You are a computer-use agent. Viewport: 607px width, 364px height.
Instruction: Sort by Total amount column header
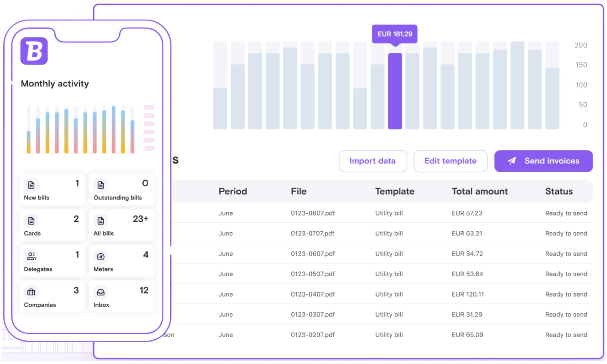pyautogui.click(x=480, y=191)
